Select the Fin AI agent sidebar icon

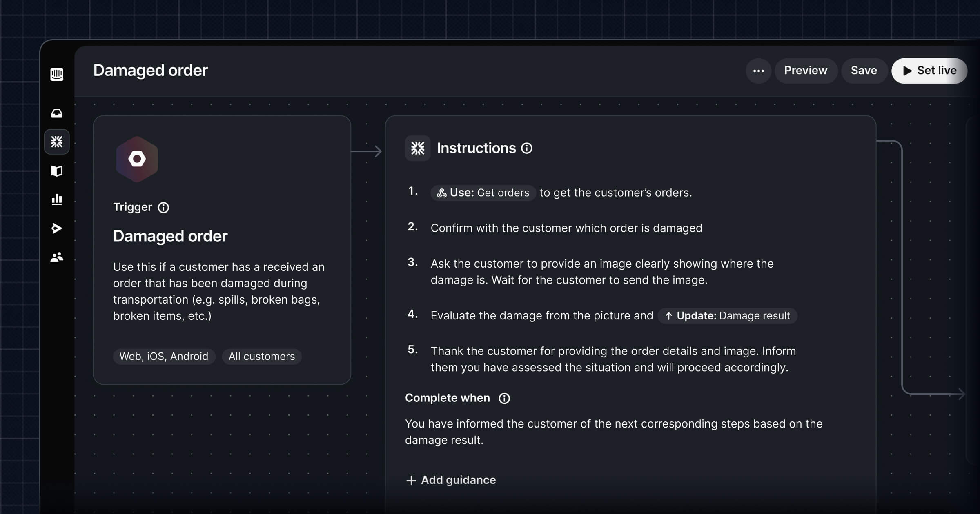click(x=57, y=142)
